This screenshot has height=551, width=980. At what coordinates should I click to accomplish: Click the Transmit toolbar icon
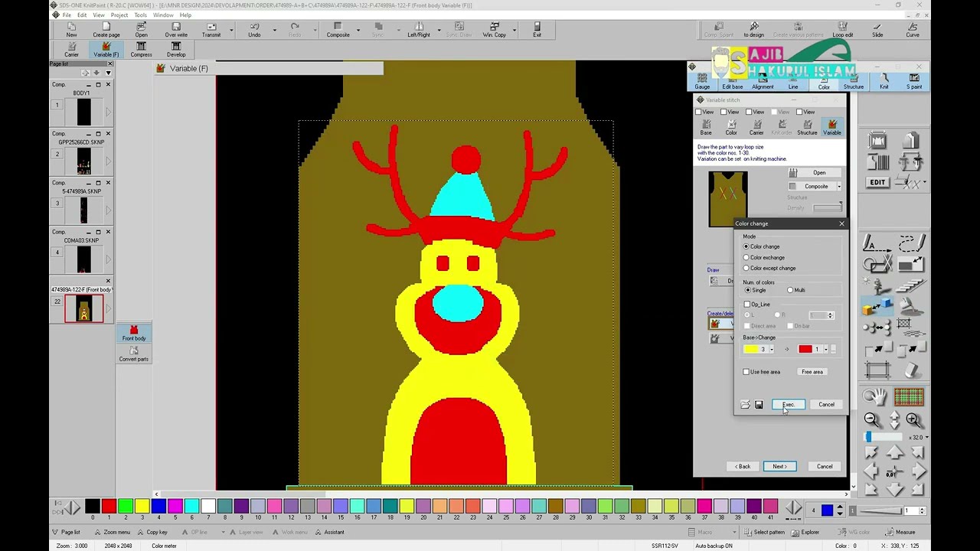(x=211, y=30)
